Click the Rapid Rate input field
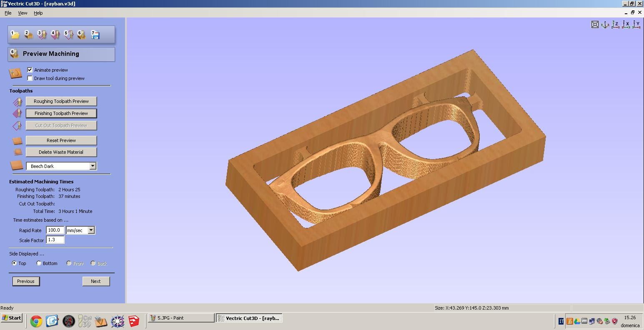 pyautogui.click(x=55, y=230)
